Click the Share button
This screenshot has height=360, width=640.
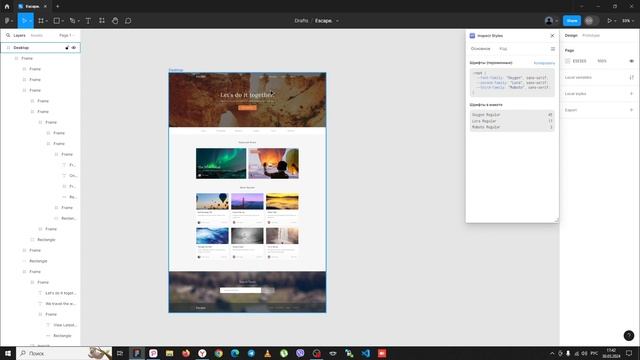(x=572, y=20)
